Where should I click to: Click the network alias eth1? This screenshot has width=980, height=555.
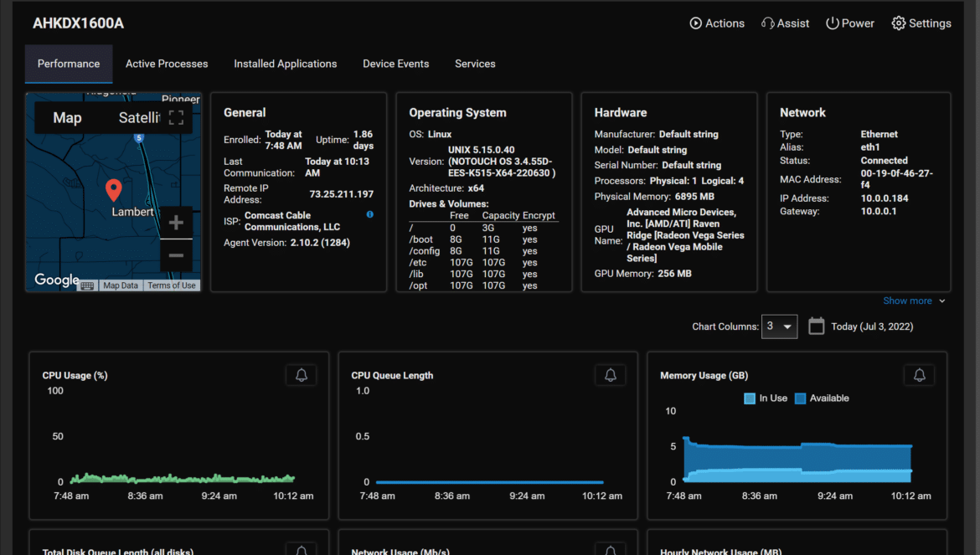point(870,147)
